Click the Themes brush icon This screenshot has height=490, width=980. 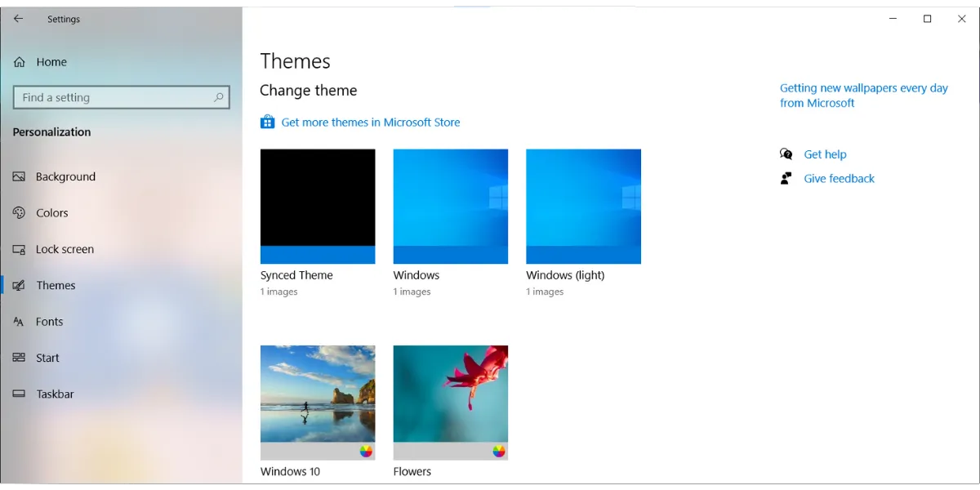point(19,285)
